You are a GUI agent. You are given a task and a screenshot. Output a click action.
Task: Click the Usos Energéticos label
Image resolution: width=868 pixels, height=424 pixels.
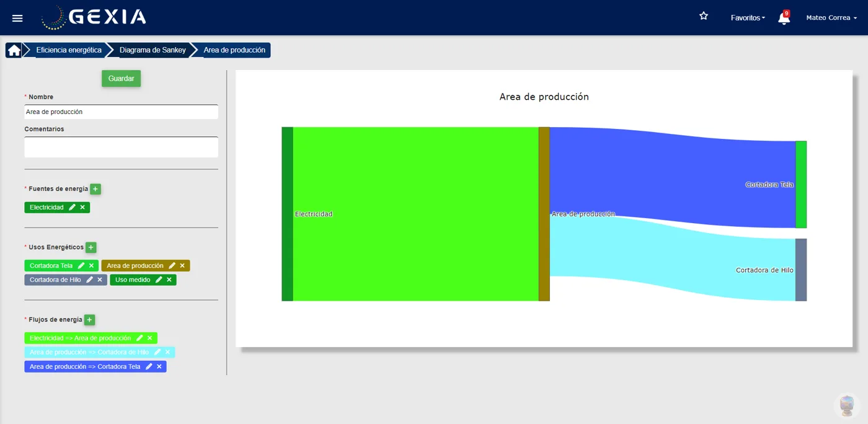click(x=56, y=247)
